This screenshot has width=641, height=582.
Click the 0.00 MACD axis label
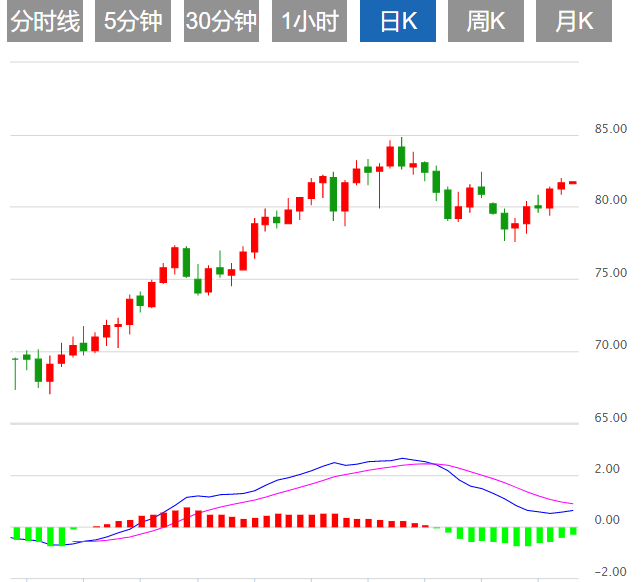pos(607,519)
